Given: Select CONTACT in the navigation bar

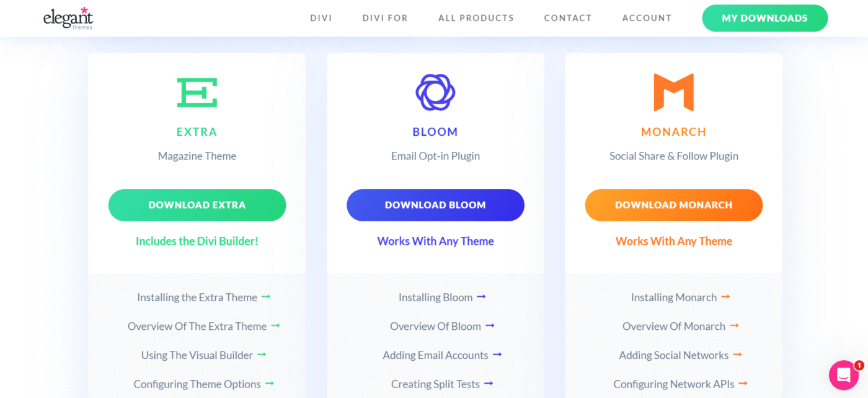Looking at the screenshot, I should (567, 18).
